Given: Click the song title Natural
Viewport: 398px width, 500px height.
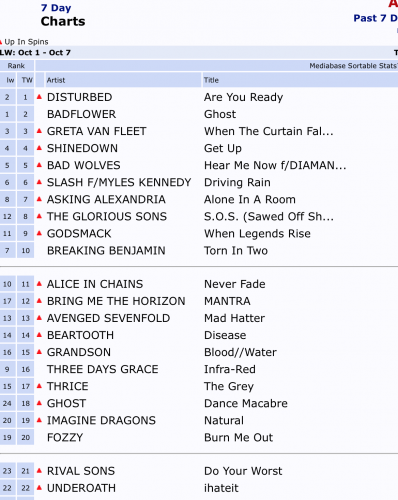Looking at the screenshot, I should click(224, 420).
